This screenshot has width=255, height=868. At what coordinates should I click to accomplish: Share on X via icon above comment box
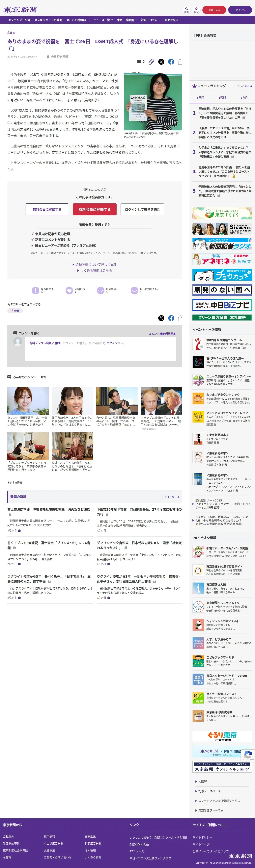161,318
